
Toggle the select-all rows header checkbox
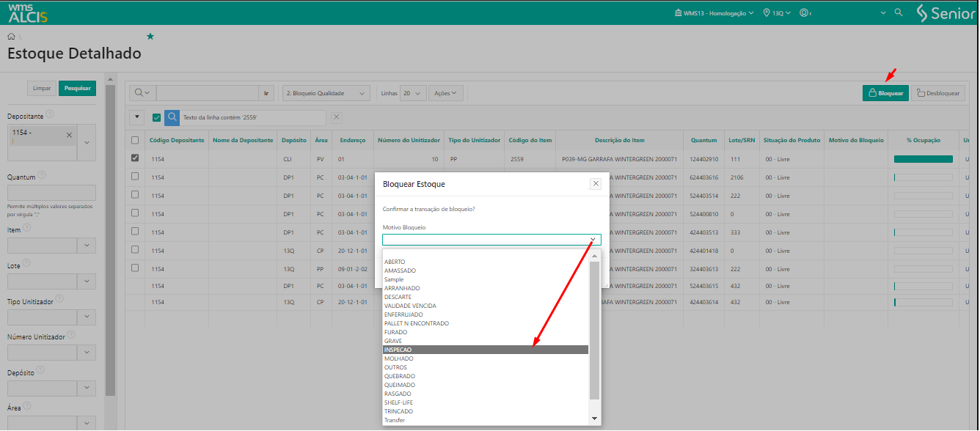(x=134, y=140)
